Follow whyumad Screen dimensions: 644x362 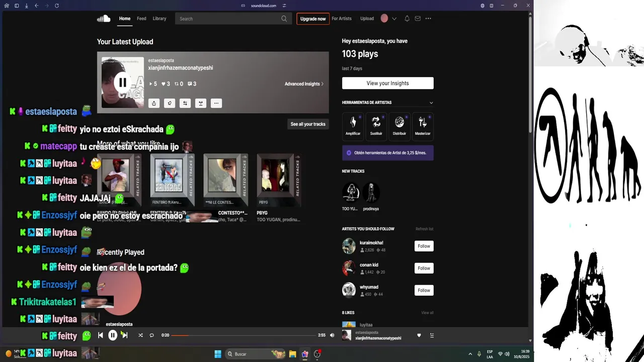click(x=424, y=290)
